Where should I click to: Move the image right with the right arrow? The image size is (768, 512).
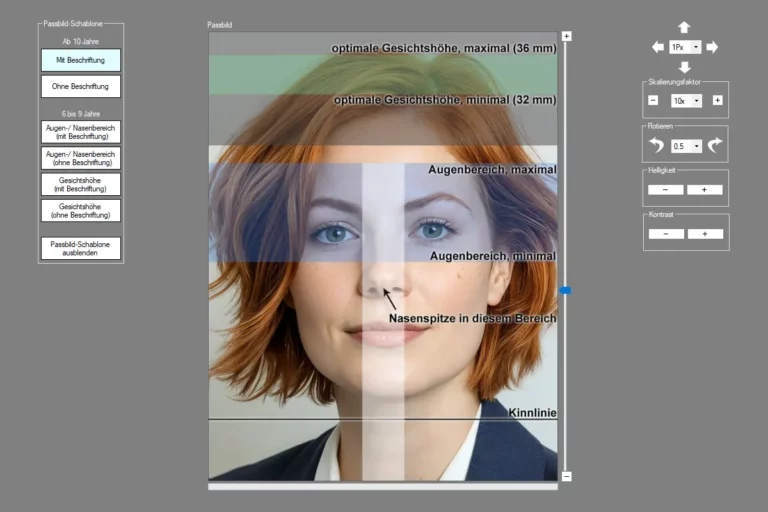coord(712,47)
